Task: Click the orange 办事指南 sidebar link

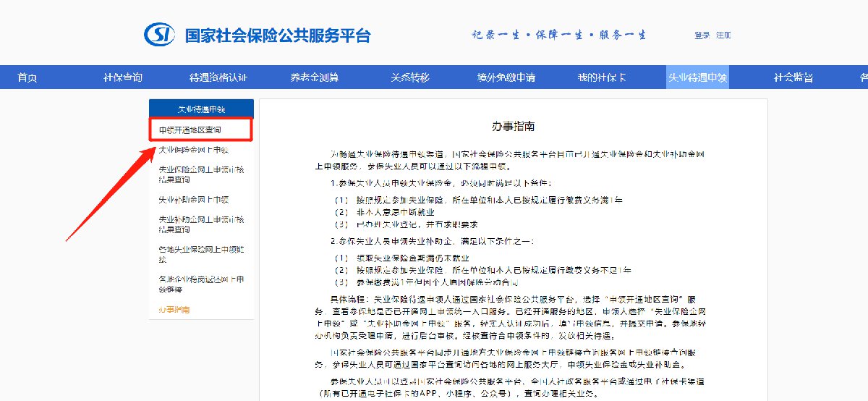Action: point(174,310)
